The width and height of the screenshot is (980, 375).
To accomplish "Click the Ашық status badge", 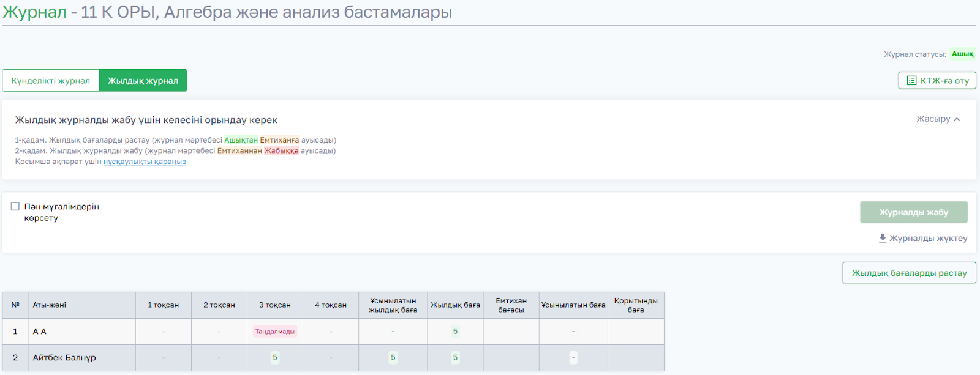I will [962, 54].
